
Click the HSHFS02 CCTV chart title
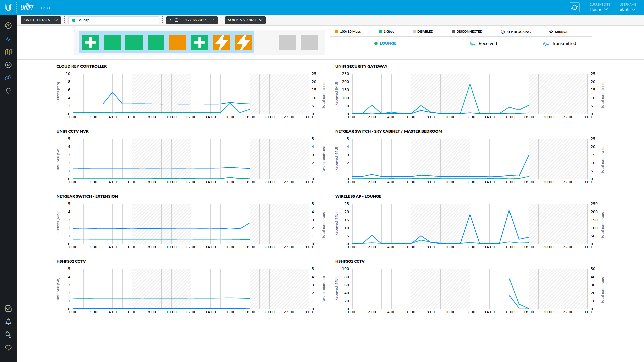point(71,261)
